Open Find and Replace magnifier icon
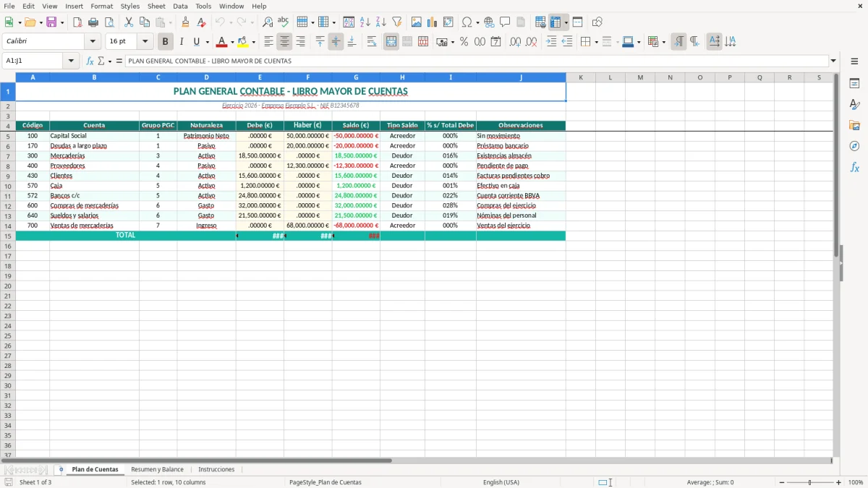868x488 pixels. pos(268,22)
